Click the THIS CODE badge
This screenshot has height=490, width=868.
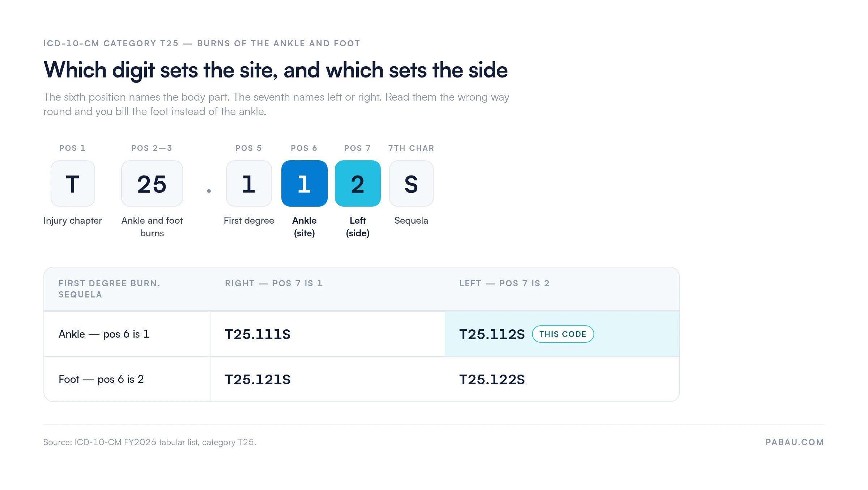click(x=563, y=334)
